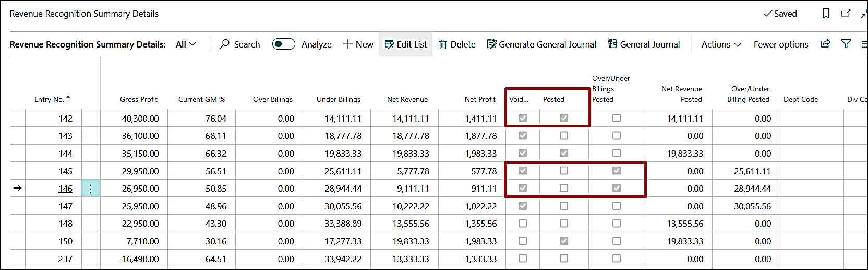Tick Void checkbox in row 148
Image resolution: width=868 pixels, height=270 pixels.
(x=523, y=224)
